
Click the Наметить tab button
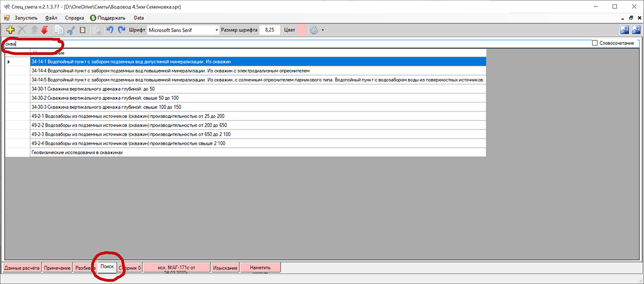pyautogui.click(x=260, y=267)
